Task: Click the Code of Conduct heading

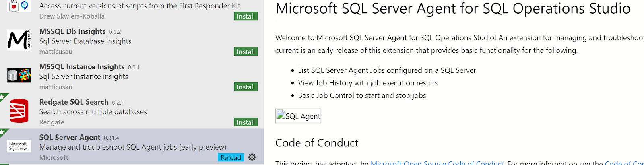Action: click(317, 143)
